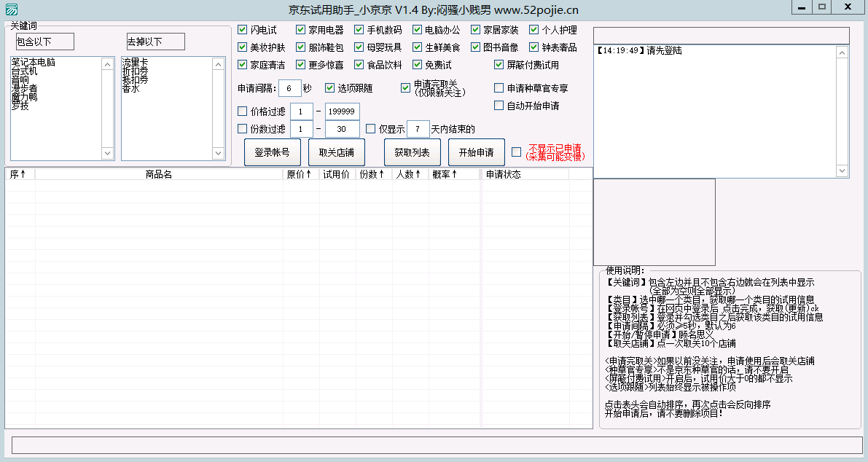Toggle the 个人护理 checkbox

point(533,29)
